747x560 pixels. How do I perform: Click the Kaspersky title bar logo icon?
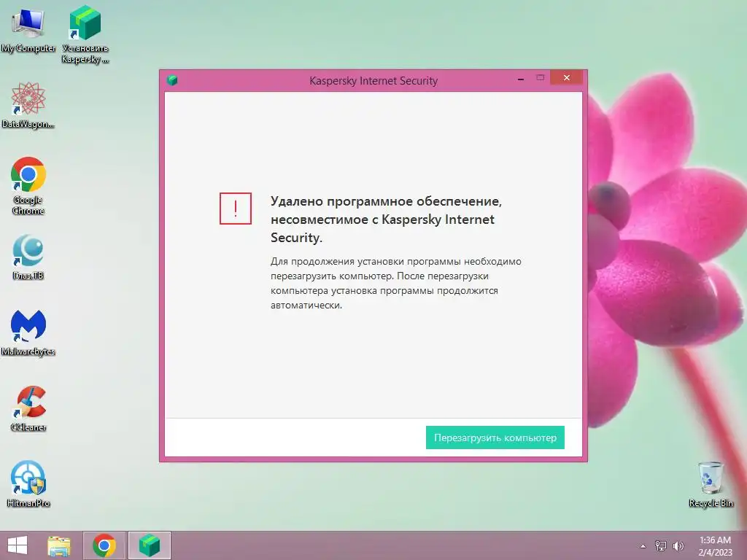point(172,80)
